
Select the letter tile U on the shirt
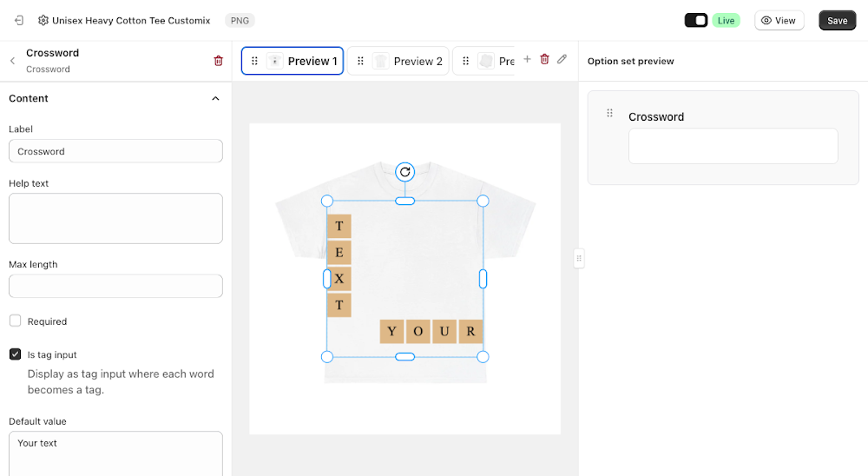[x=444, y=331]
